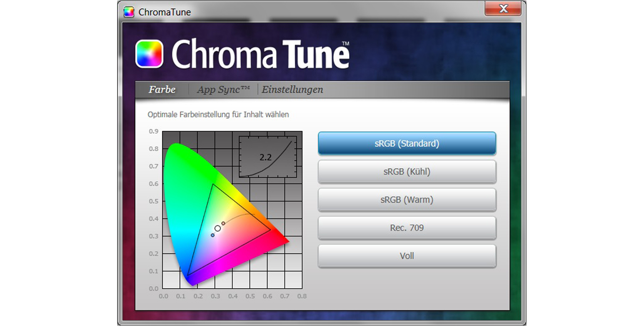Image resolution: width=644 pixels, height=326 pixels.
Task: Click the ChromaTune title bar app icon
Action: coord(129,12)
